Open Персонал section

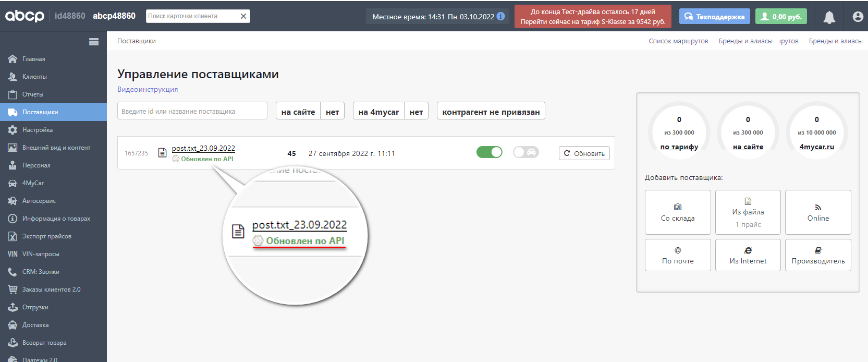click(x=53, y=165)
